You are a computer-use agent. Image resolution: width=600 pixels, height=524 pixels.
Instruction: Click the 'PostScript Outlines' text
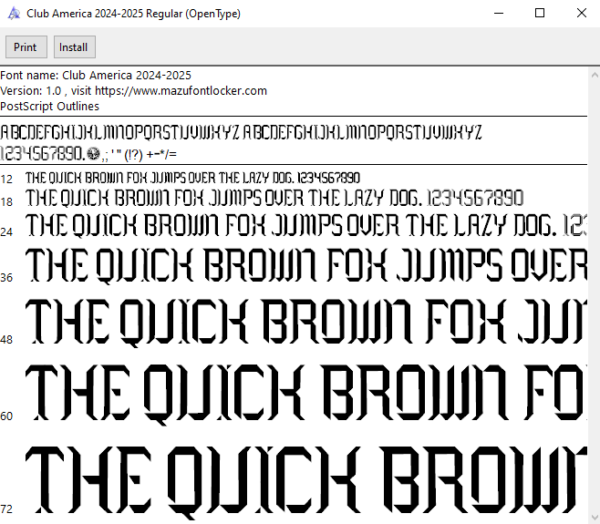(50, 106)
